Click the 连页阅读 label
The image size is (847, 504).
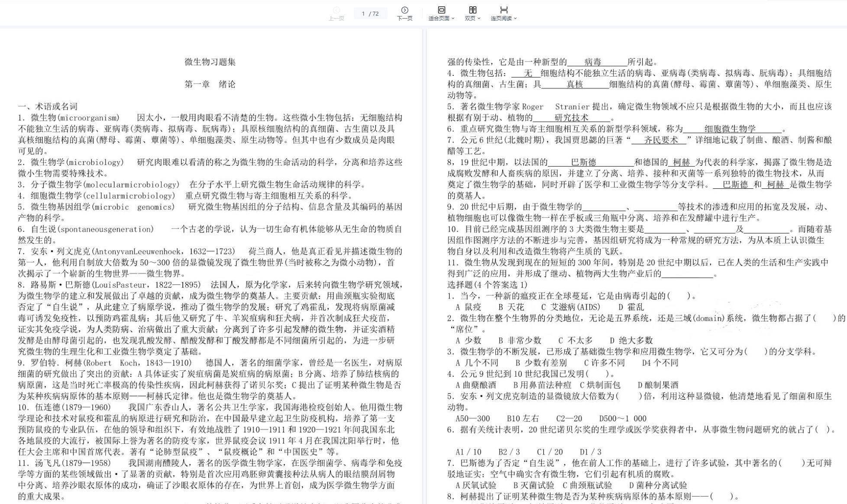(x=501, y=19)
